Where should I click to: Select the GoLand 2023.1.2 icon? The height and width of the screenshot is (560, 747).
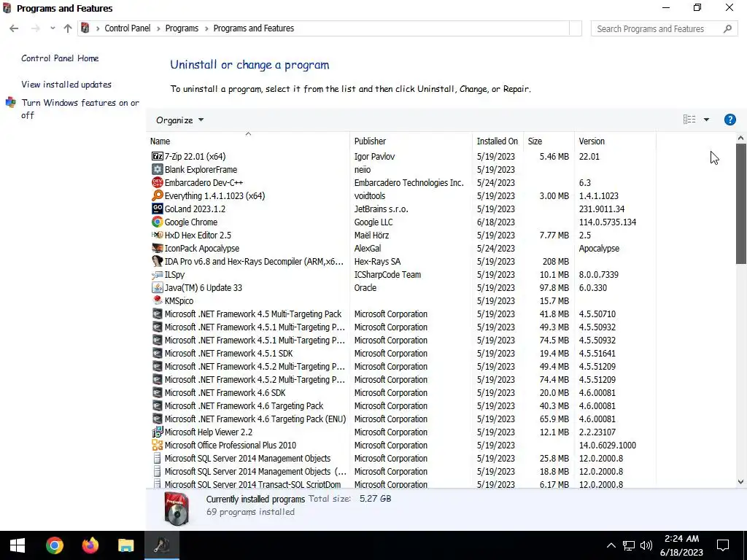click(158, 209)
